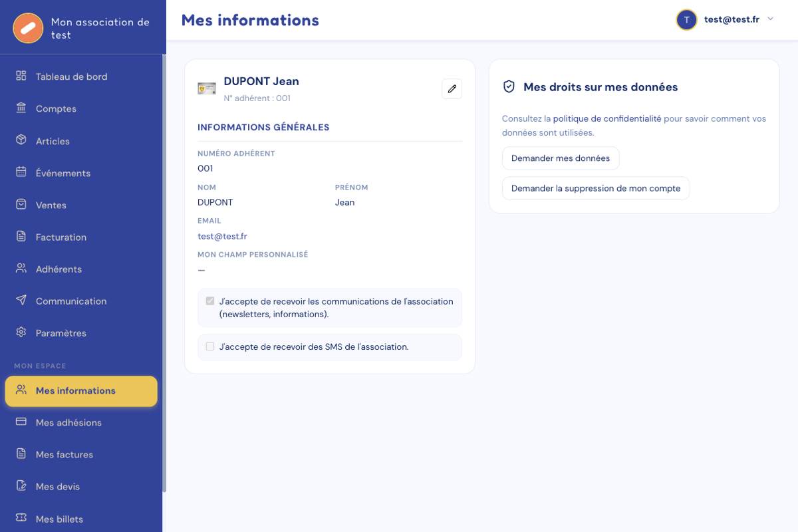Click the pencil edit icon for DUPONT Jean
798x532 pixels.
(452, 89)
